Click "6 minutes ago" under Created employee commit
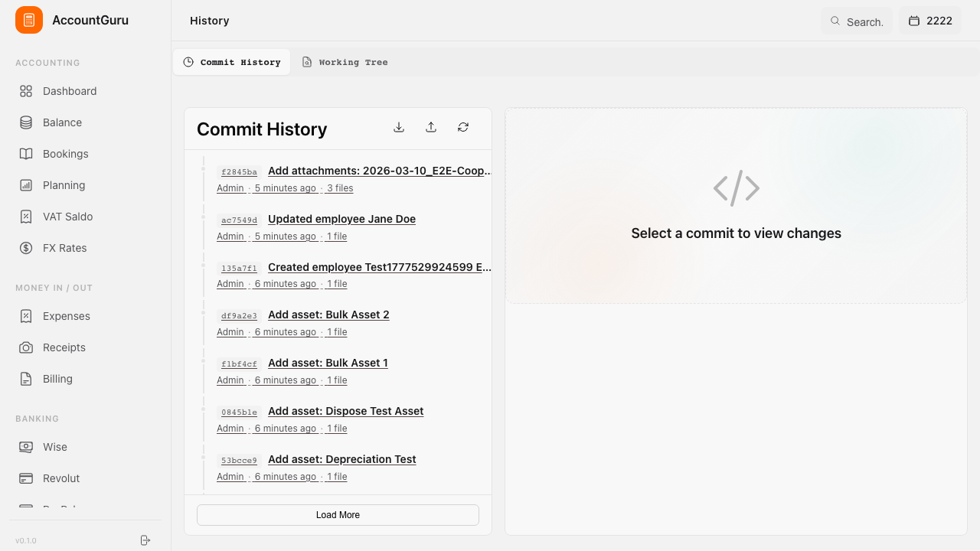 click(286, 284)
